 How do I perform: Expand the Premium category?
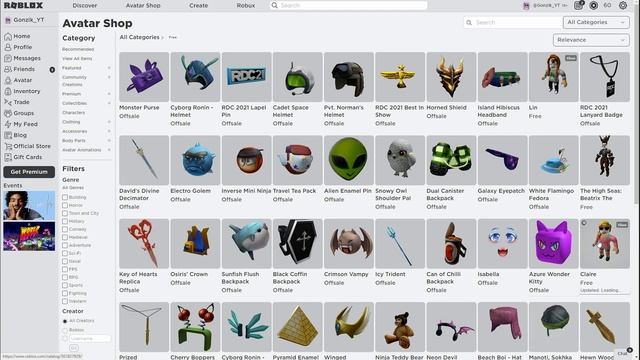[x=109, y=94]
